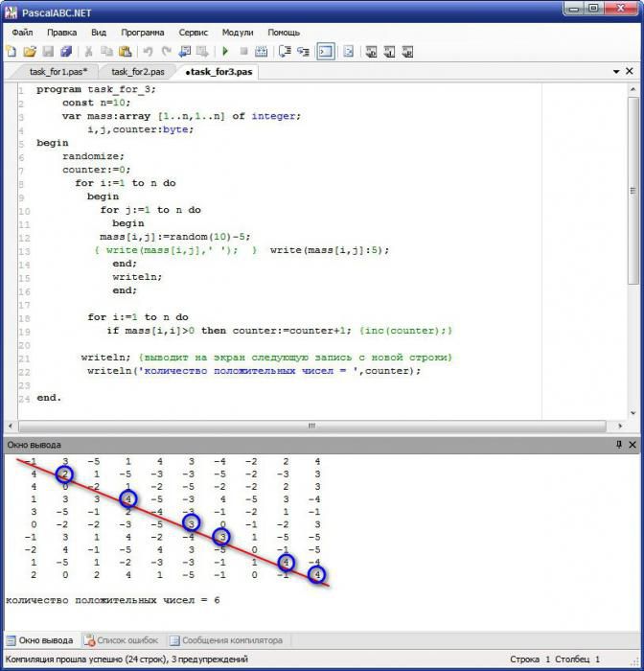This screenshot has width=644, height=671.
Task: Click the Step Into debug icon
Action: click(x=304, y=52)
